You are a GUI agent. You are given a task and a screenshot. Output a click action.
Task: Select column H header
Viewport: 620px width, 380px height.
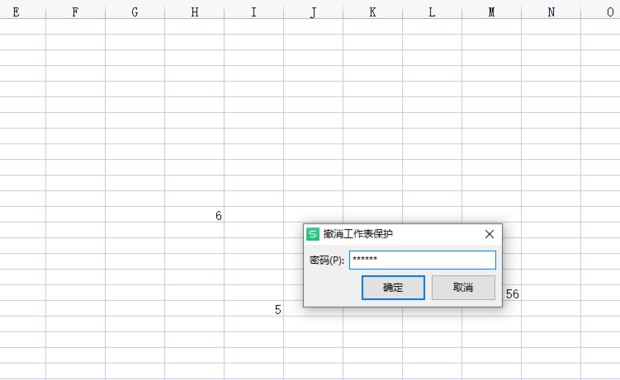pyautogui.click(x=195, y=12)
